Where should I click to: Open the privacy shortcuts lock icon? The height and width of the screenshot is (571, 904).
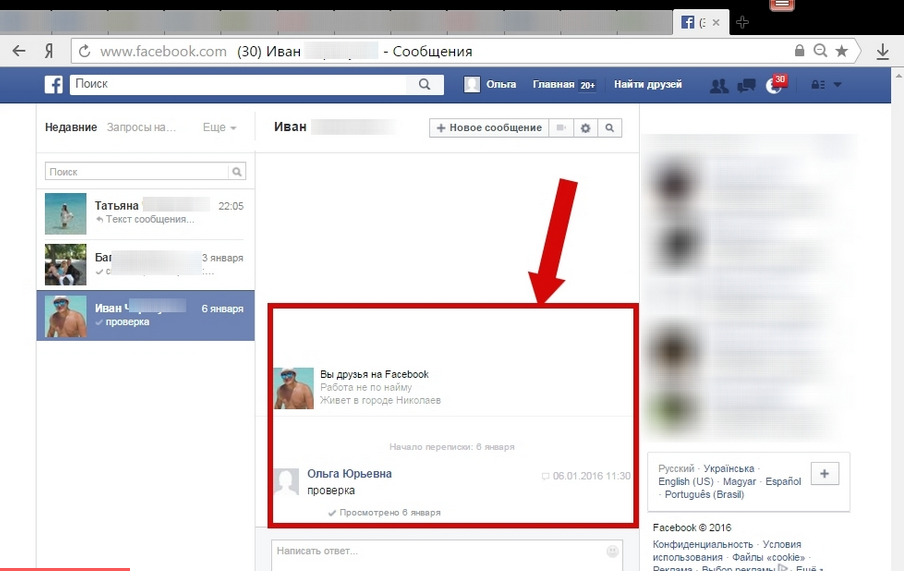coord(818,85)
